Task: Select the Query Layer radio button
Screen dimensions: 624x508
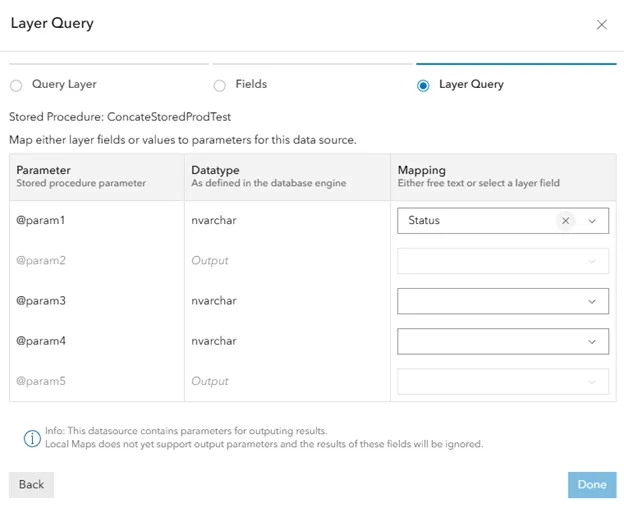Action: (x=16, y=86)
